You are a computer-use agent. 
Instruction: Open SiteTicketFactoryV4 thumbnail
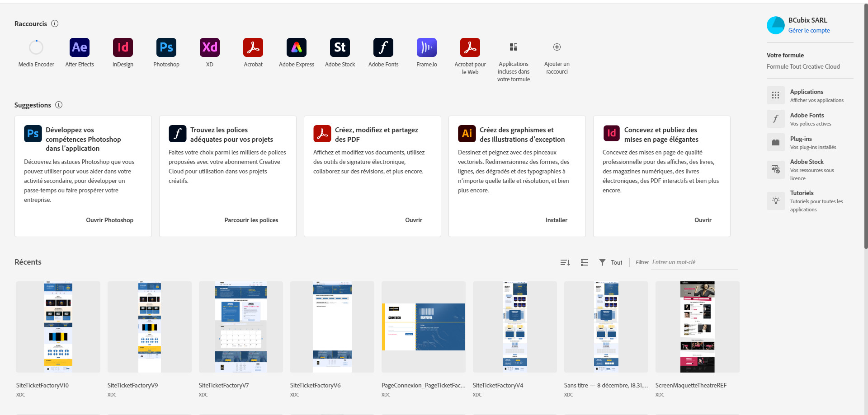tap(515, 327)
